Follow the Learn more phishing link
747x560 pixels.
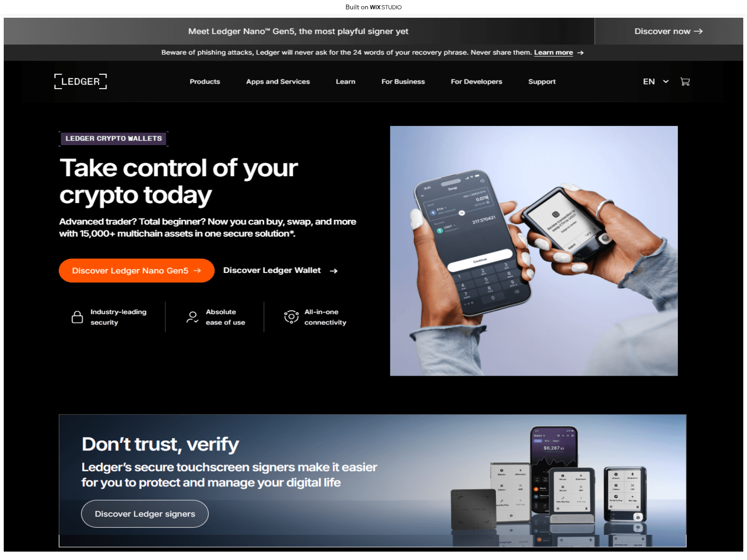point(553,53)
